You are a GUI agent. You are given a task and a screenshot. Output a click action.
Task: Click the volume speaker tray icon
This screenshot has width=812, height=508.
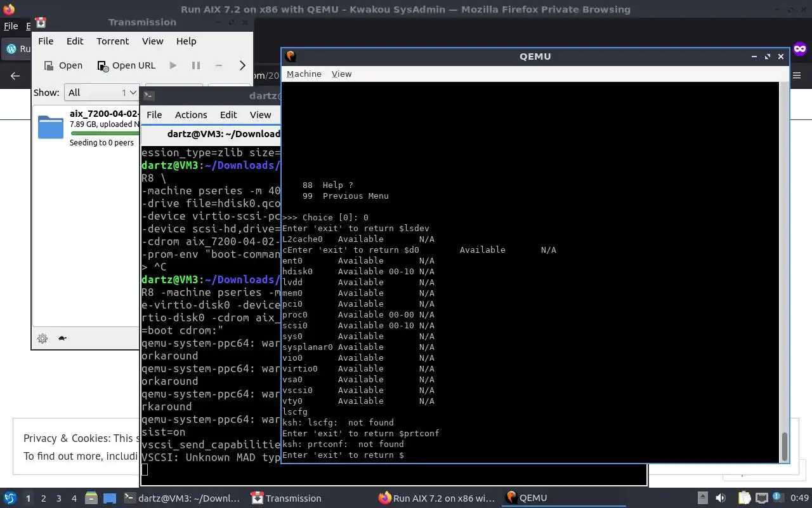coord(721,498)
